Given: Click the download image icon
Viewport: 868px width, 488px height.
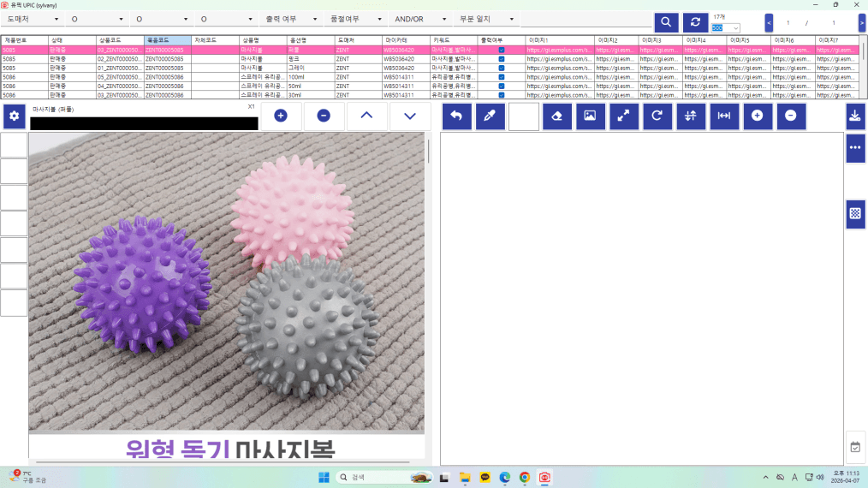Looking at the screenshot, I should [x=854, y=116].
